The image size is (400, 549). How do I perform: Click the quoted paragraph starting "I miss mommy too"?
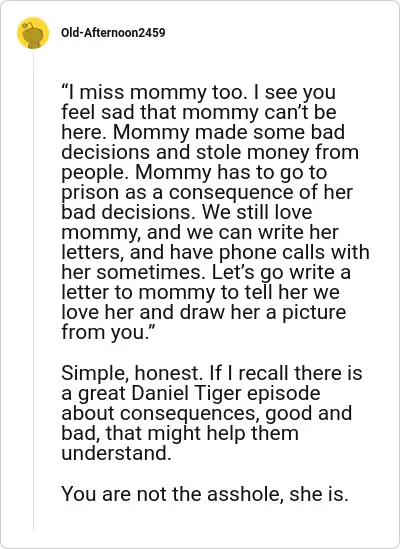pyautogui.click(x=215, y=212)
